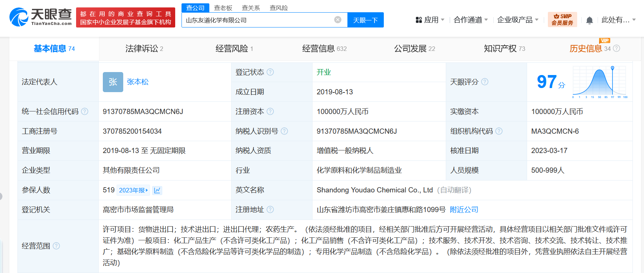
Task: Click the 纳税人资质 value 增值税一般纳税人
Action: pos(345,150)
